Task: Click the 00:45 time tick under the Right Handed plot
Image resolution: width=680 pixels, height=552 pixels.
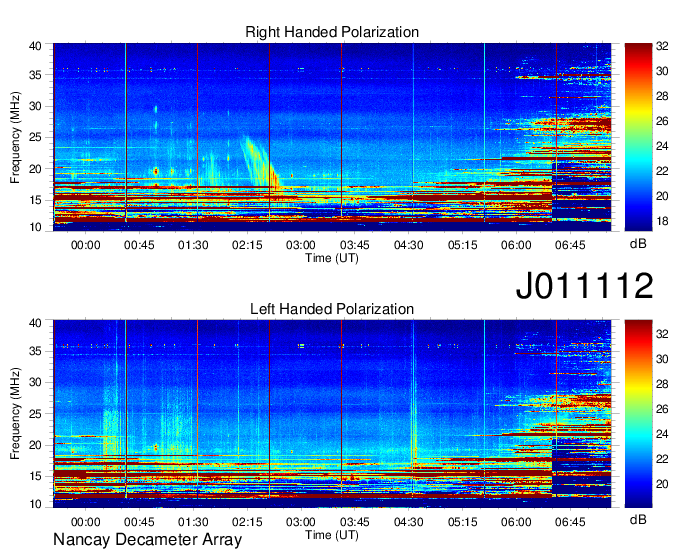Action: (139, 245)
